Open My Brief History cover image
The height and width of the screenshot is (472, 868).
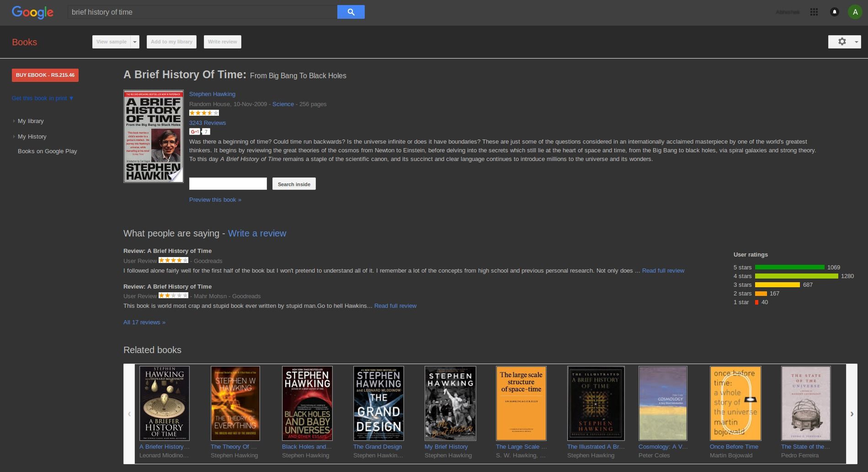pyautogui.click(x=450, y=403)
